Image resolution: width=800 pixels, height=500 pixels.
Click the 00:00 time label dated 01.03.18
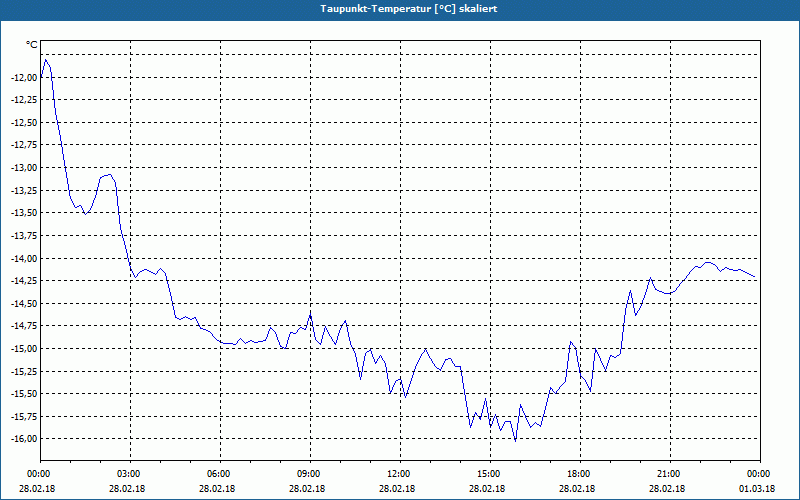(760, 474)
